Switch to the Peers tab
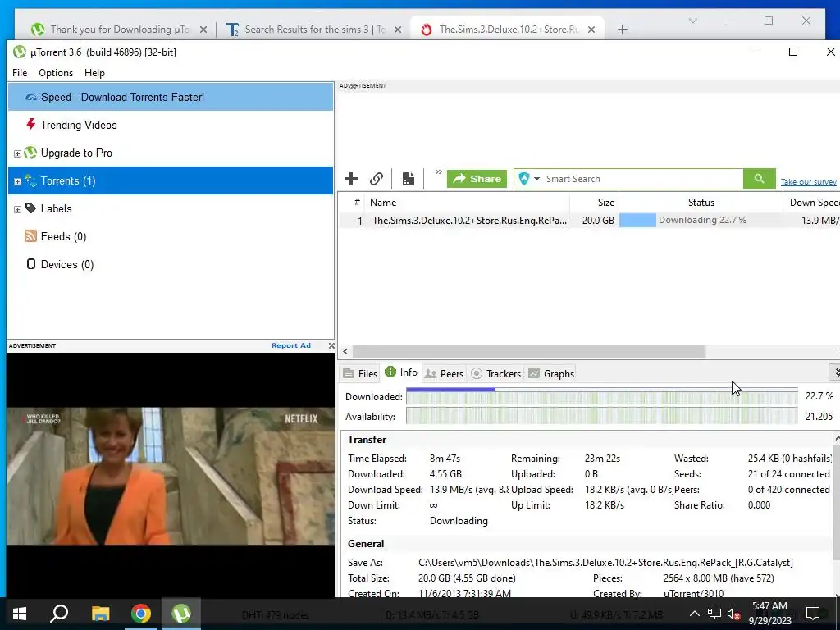The width and height of the screenshot is (840, 630). click(x=444, y=373)
